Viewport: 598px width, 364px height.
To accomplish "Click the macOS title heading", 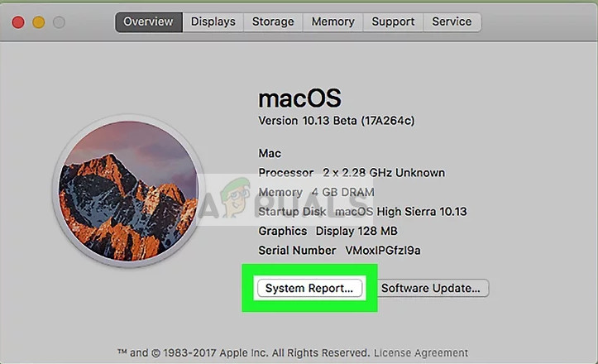I will tap(299, 98).
